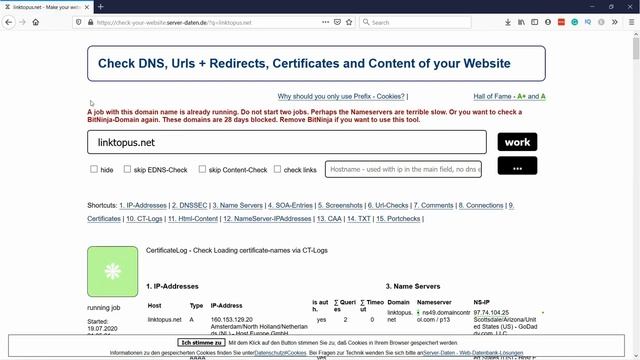Click the Hostname input field

click(x=403, y=169)
